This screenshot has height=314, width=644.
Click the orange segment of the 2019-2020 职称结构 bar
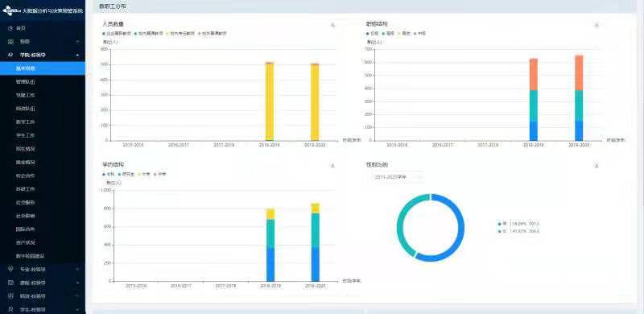[x=578, y=72]
